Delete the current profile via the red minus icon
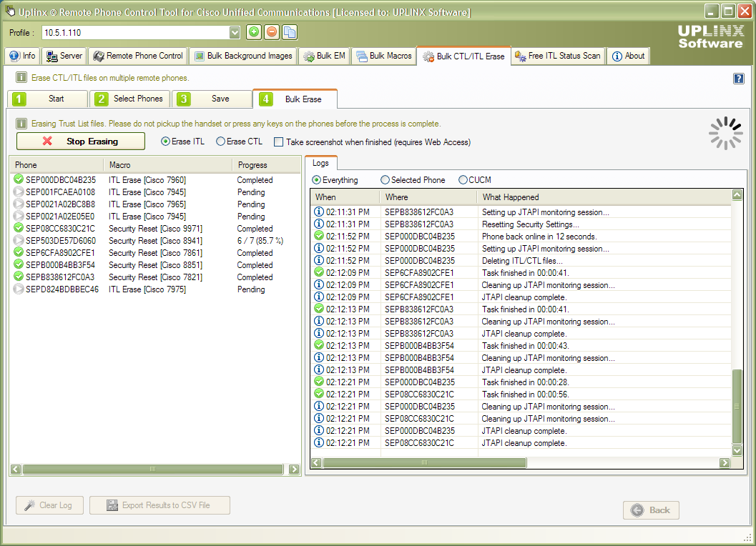The height and width of the screenshot is (546, 756). [273, 31]
